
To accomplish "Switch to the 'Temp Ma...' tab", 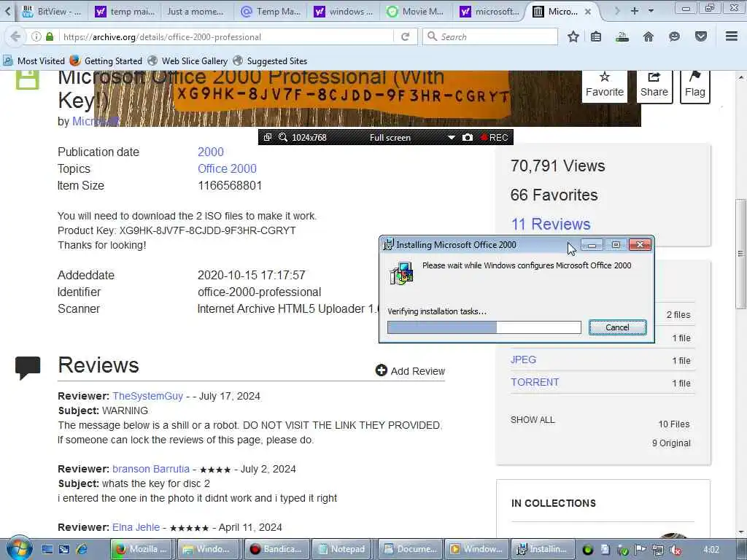I will (271, 12).
